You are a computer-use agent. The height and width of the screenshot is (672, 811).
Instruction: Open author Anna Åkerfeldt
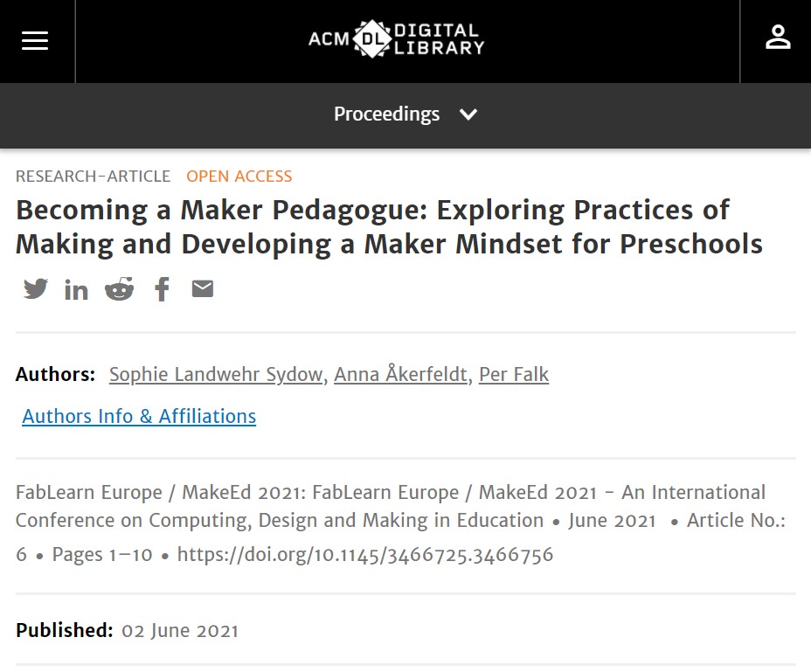click(x=400, y=374)
